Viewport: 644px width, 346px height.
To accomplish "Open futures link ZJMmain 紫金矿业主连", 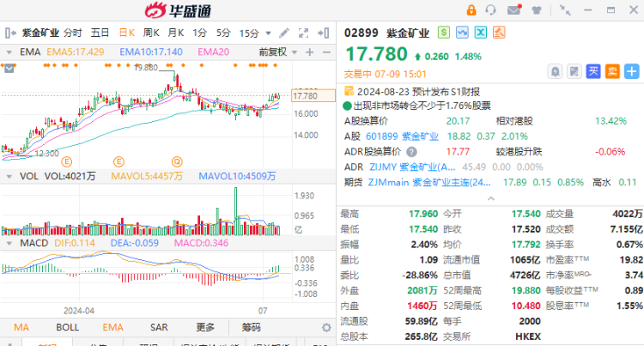I will point(429,182).
